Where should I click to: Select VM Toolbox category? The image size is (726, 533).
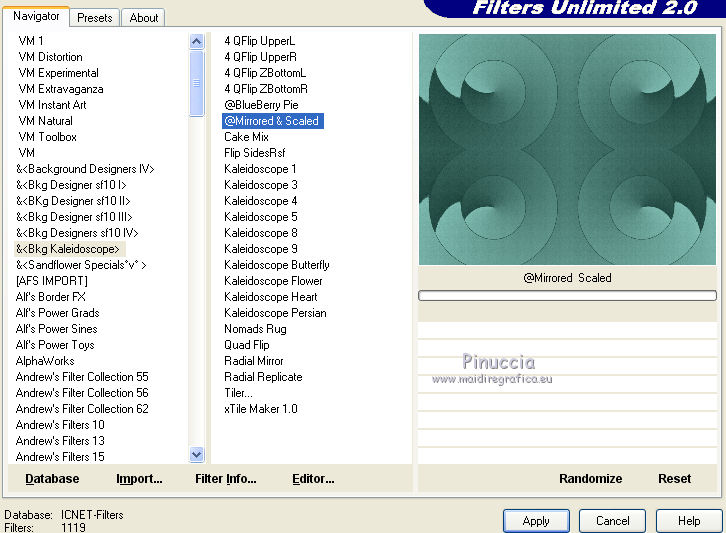(47, 137)
